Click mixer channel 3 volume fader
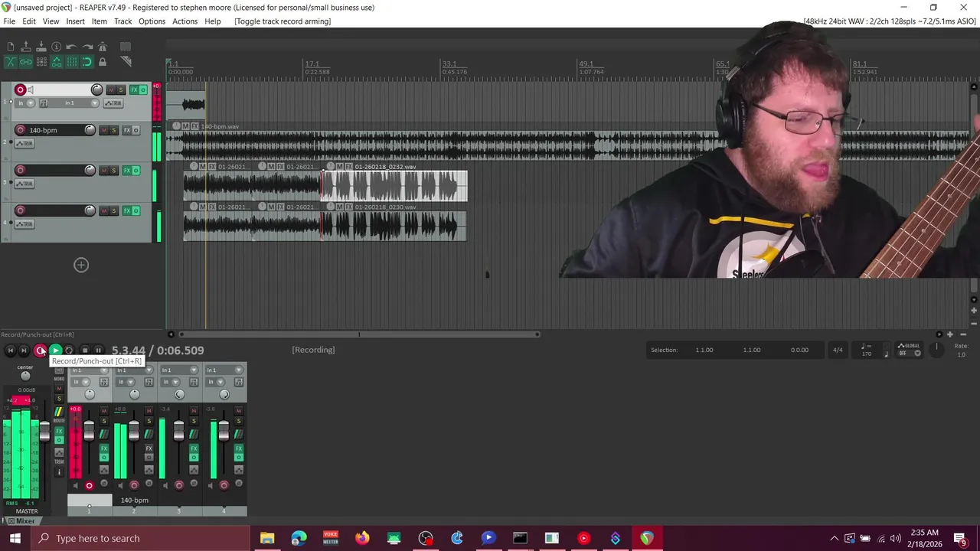Screen dimensions: 980x551 [x=178, y=430]
